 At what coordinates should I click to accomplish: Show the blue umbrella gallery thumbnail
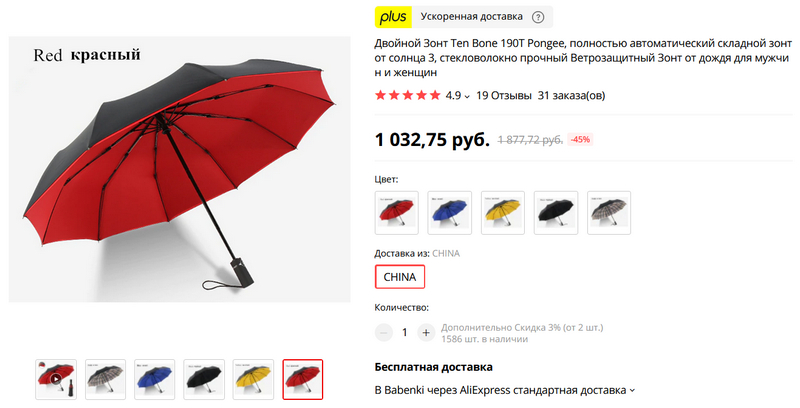point(155,379)
